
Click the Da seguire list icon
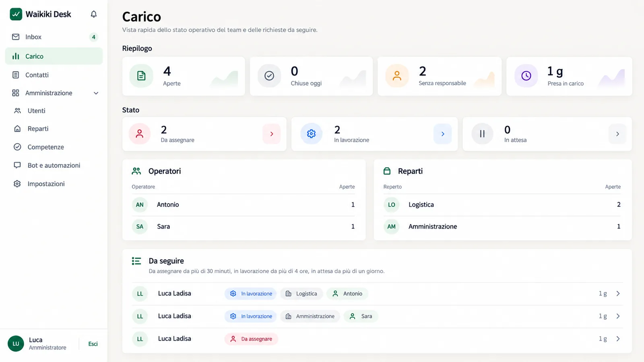click(136, 261)
